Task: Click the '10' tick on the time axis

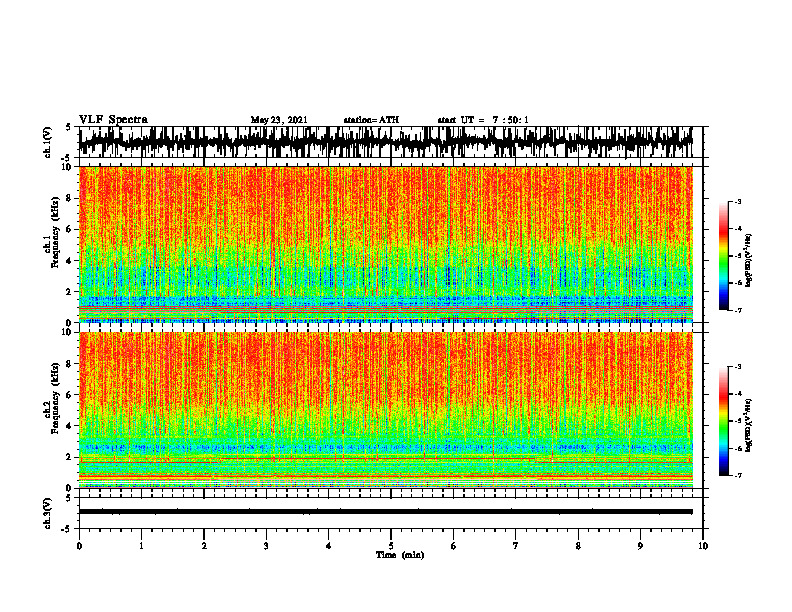Action: (703, 546)
